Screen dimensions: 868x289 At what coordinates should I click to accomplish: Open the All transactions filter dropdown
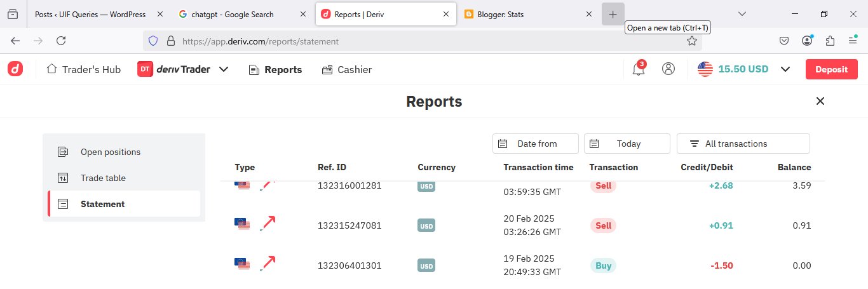pyautogui.click(x=743, y=144)
